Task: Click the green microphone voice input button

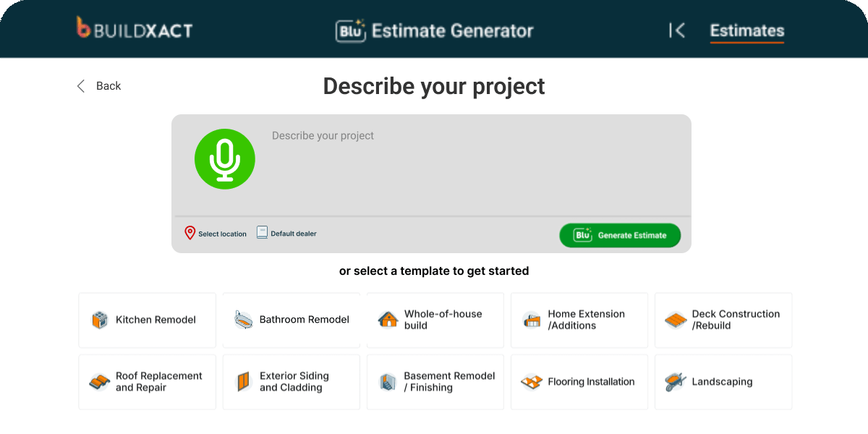Action: 225,159
